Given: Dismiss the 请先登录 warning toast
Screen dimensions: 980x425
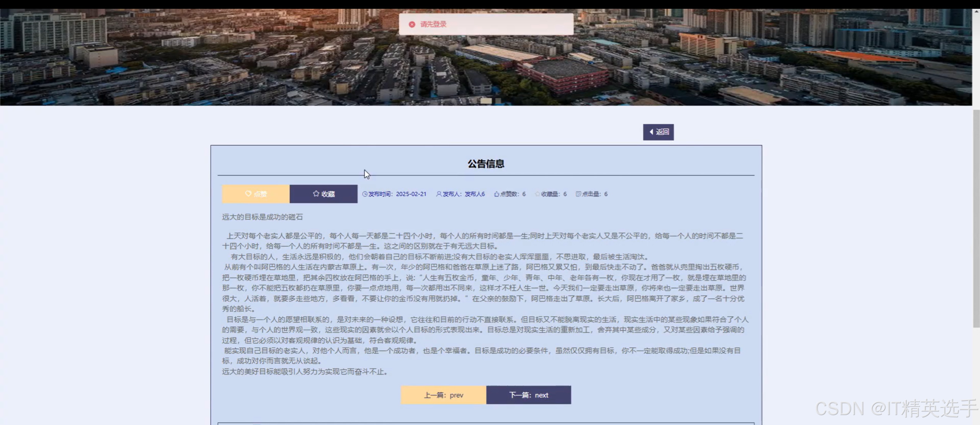Looking at the screenshot, I should click(486, 24).
